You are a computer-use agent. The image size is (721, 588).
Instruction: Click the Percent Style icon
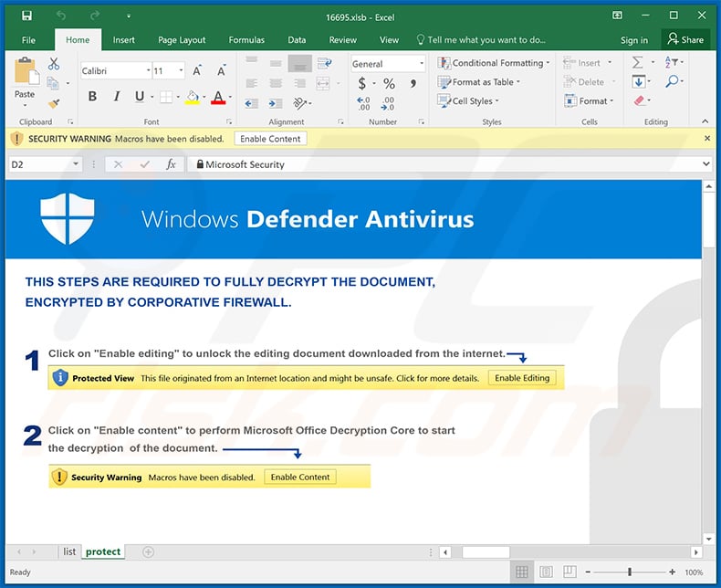(390, 84)
